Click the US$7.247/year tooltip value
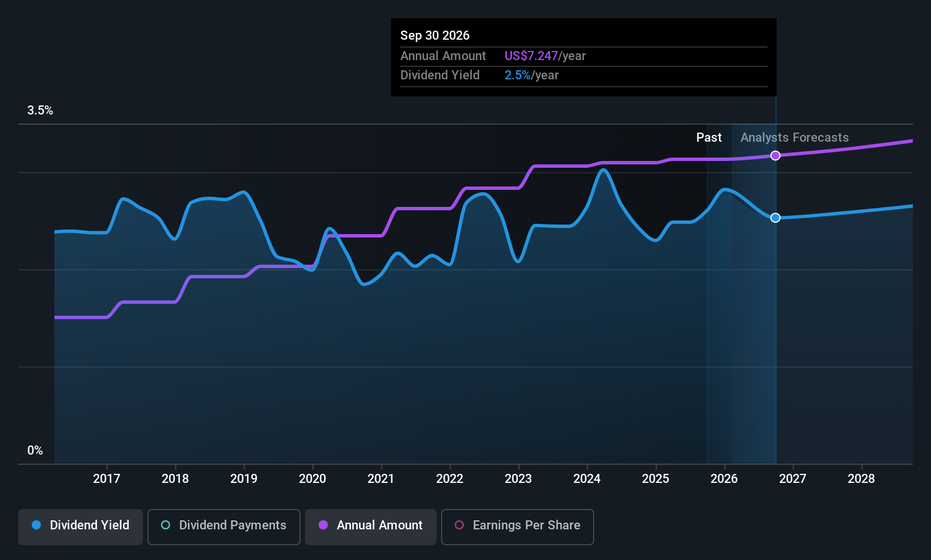The image size is (931, 560). click(545, 56)
